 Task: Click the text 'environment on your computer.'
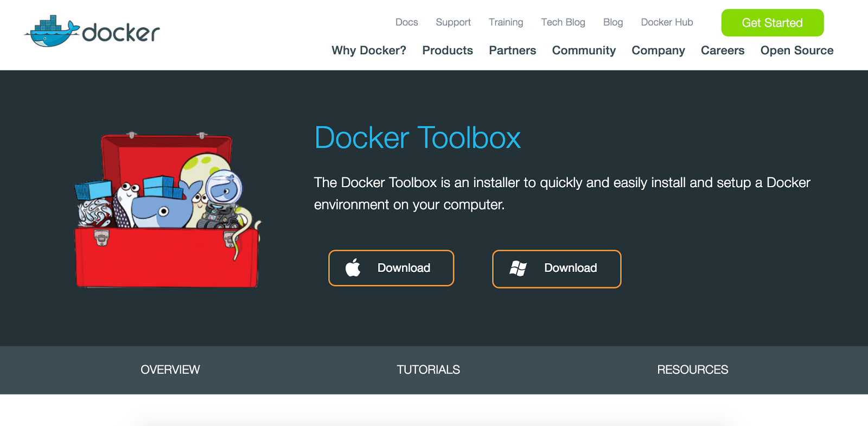pyautogui.click(x=410, y=205)
